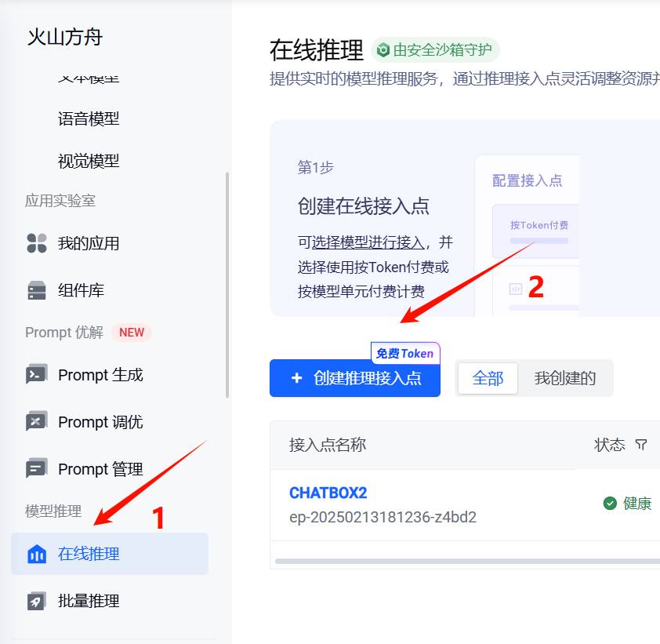
Task: Select 批量推理 in the sidebar
Action: (x=89, y=601)
